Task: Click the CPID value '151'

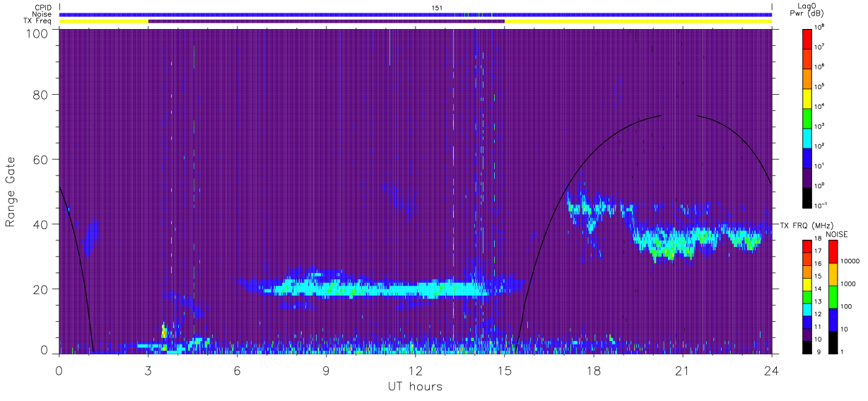Action: tap(437, 8)
